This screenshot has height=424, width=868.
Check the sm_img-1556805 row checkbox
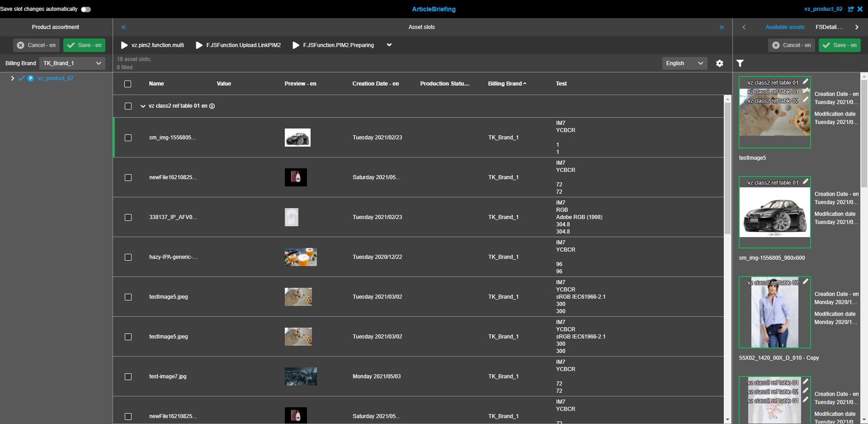(x=128, y=138)
